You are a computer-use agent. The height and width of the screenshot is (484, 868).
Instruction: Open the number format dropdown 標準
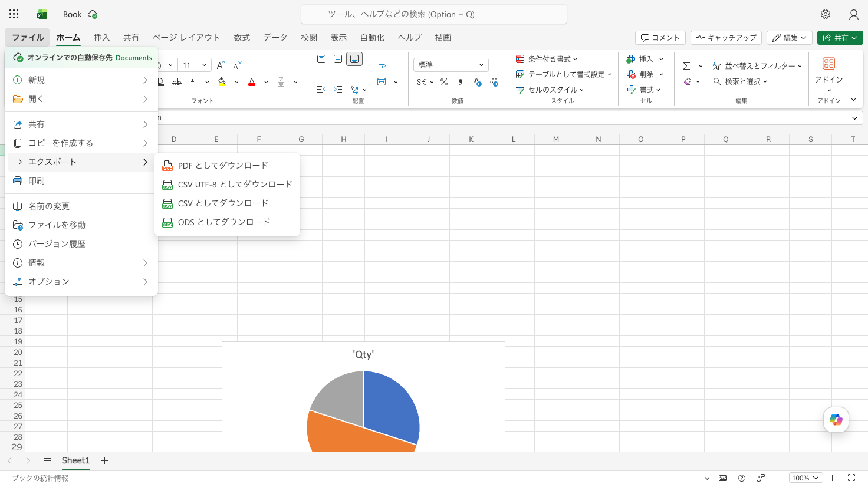pyautogui.click(x=451, y=65)
